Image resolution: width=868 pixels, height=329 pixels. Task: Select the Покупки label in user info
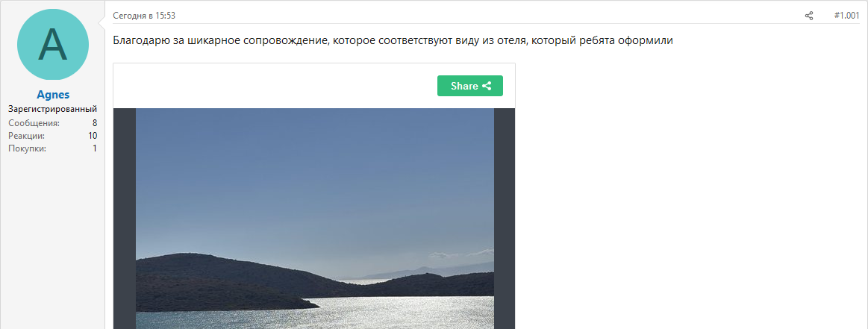(27, 148)
